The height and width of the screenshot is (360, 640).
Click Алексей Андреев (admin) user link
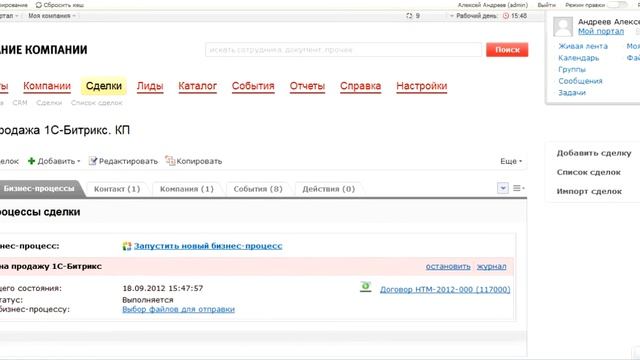(493, 5)
